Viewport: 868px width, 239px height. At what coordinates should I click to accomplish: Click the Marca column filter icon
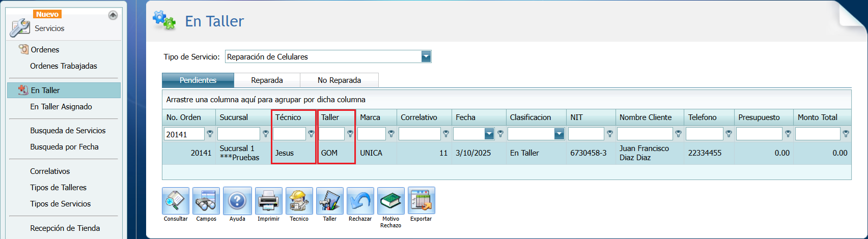391,134
